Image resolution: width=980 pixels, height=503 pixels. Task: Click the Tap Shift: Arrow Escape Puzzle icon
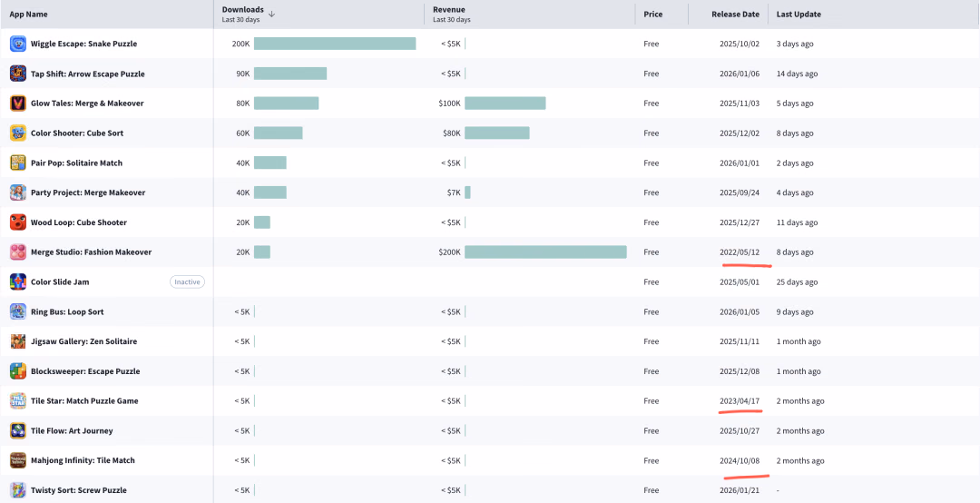(18, 74)
